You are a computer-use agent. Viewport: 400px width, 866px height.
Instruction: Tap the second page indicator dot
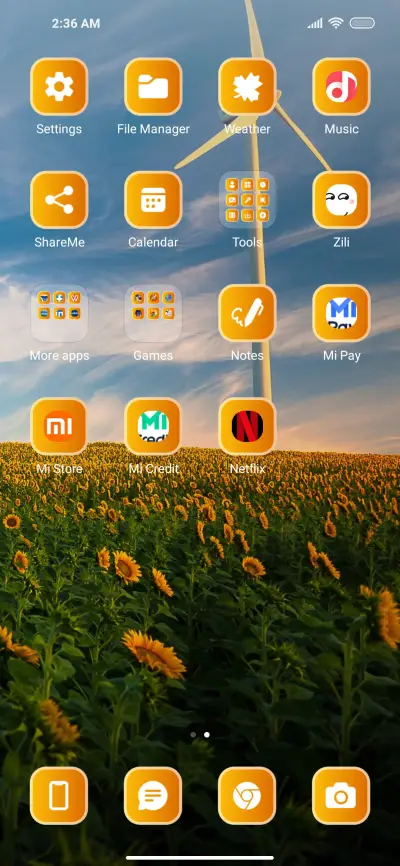tap(207, 735)
